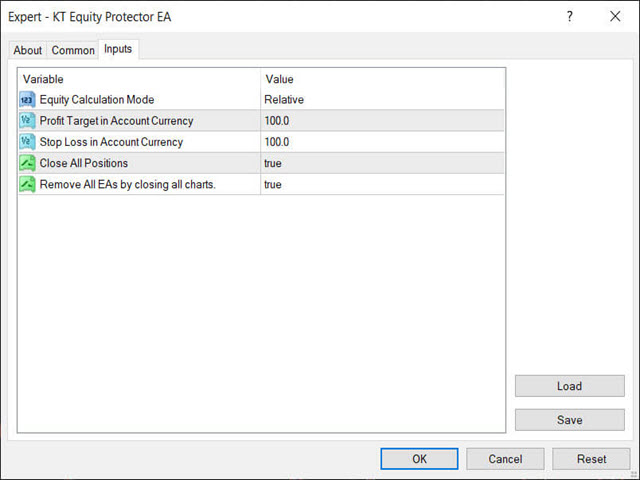Viewport: 640px width, 480px height.
Task: Confirm settings with OK button
Action: point(419,459)
